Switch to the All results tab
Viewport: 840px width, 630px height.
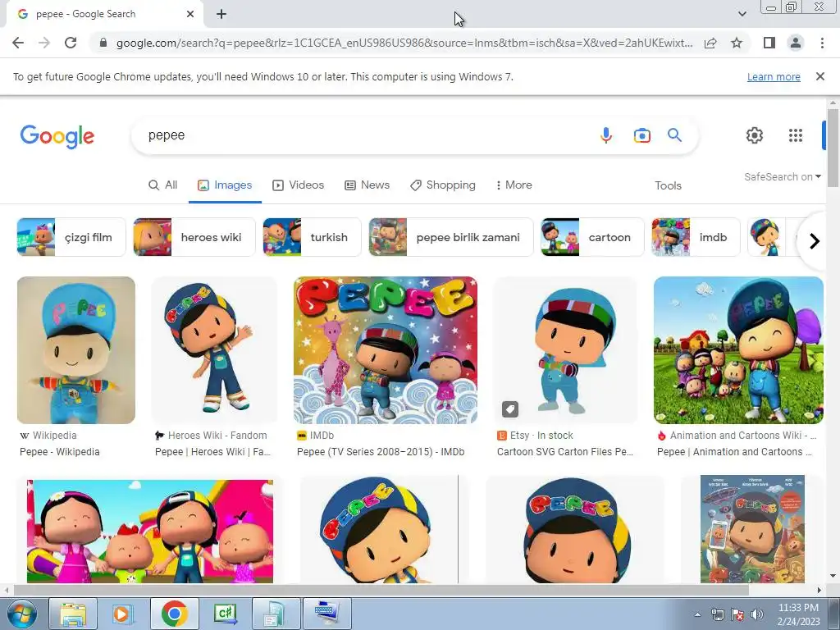point(163,185)
